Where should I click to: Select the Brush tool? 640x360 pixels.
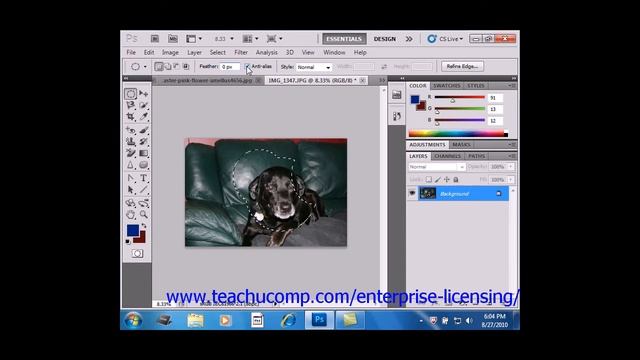(x=143, y=130)
